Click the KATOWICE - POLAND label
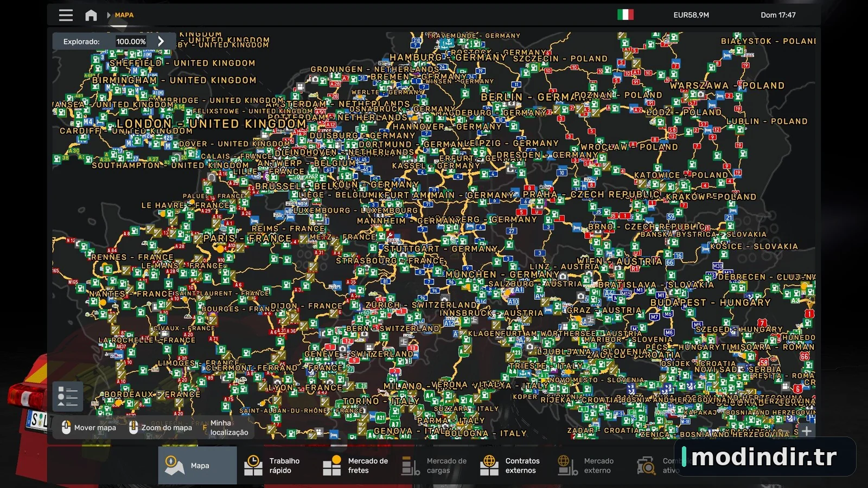The height and width of the screenshot is (488, 868). click(681, 175)
